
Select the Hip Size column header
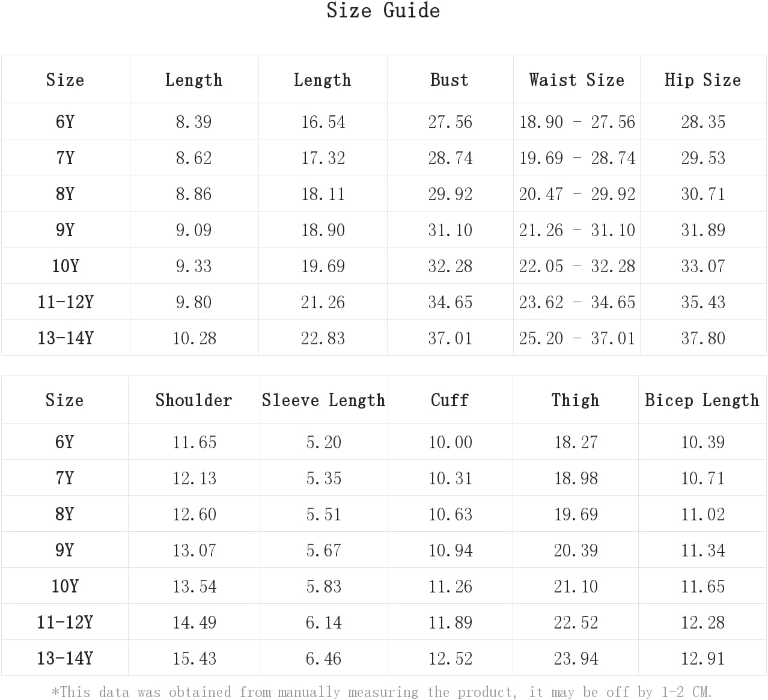click(x=703, y=80)
